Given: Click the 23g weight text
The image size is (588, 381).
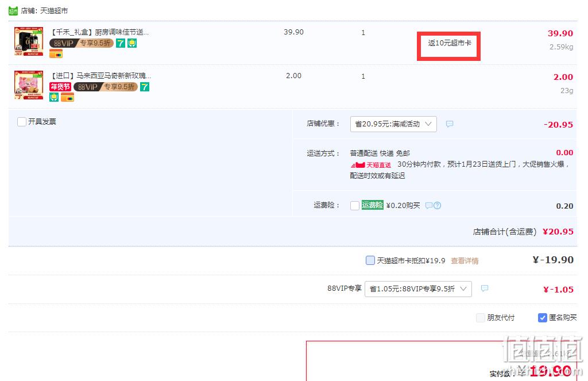Looking at the screenshot, I should [x=567, y=90].
